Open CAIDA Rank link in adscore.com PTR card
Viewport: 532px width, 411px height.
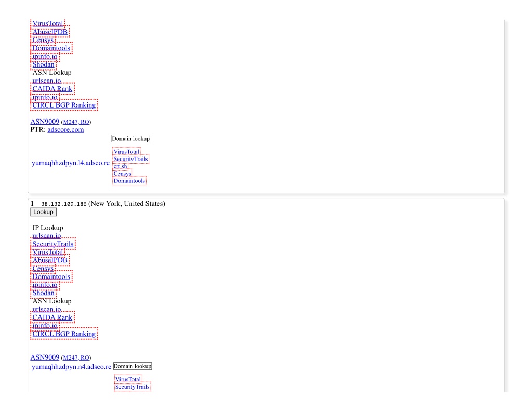point(52,88)
